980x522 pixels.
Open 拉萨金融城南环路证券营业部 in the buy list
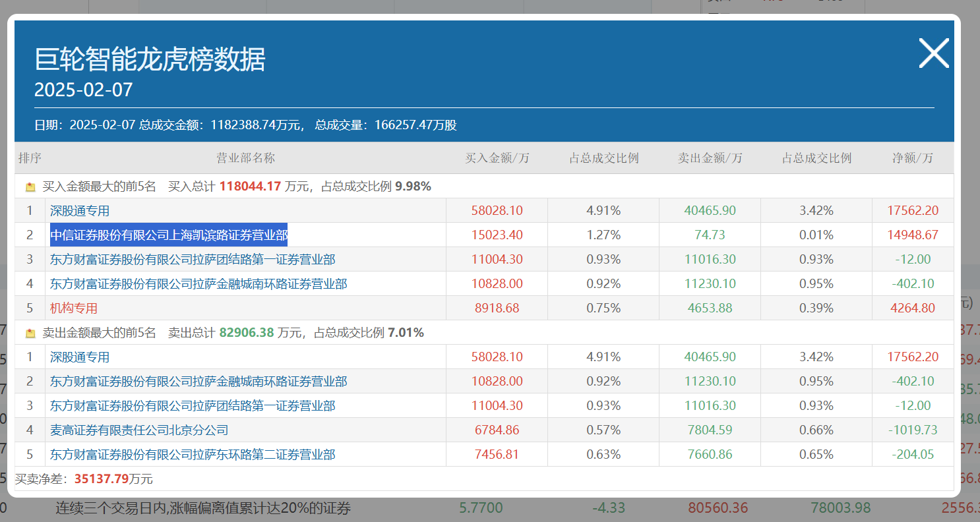(x=199, y=284)
